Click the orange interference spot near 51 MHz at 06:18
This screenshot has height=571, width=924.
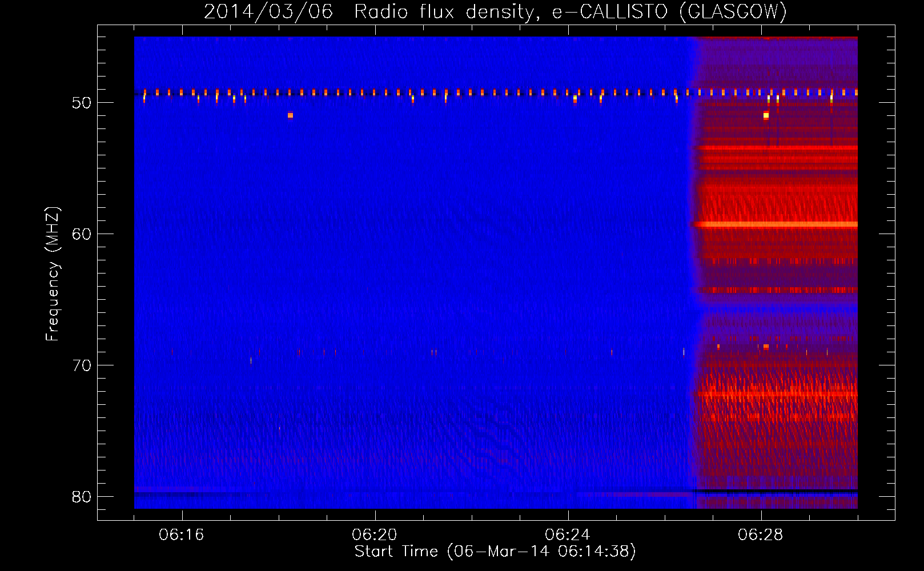coord(290,115)
